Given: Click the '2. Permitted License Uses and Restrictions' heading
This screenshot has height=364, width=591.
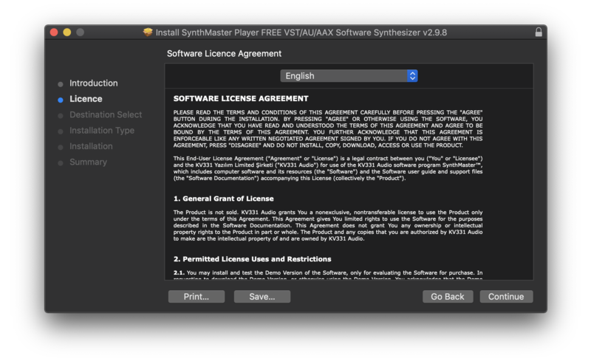Looking at the screenshot, I should coord(252,259).
